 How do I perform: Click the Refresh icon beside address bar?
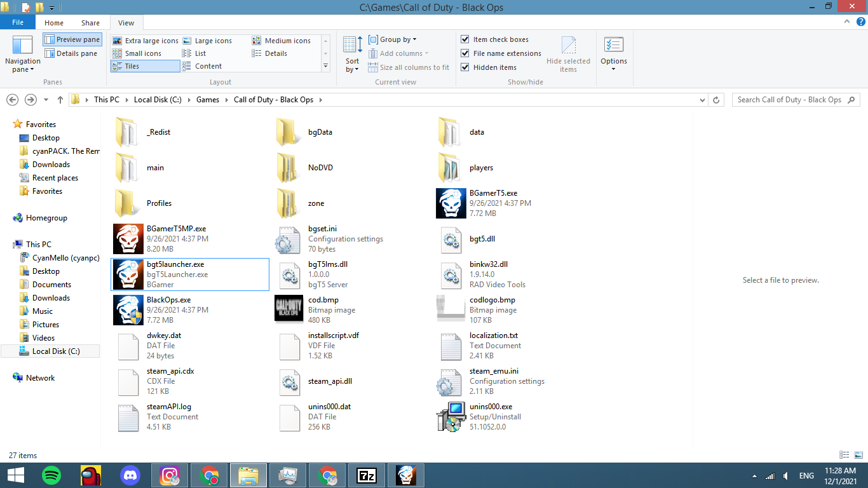click(717, 100)
